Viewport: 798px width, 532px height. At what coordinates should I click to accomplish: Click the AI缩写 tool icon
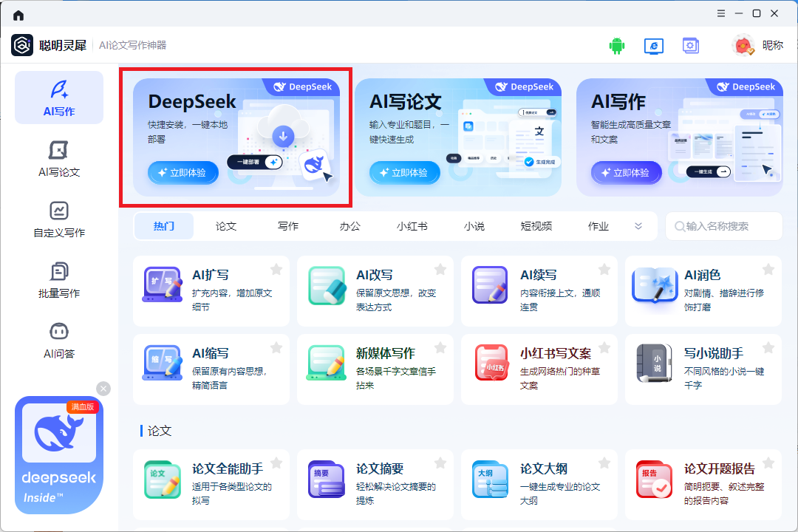[x=163, y=363]
